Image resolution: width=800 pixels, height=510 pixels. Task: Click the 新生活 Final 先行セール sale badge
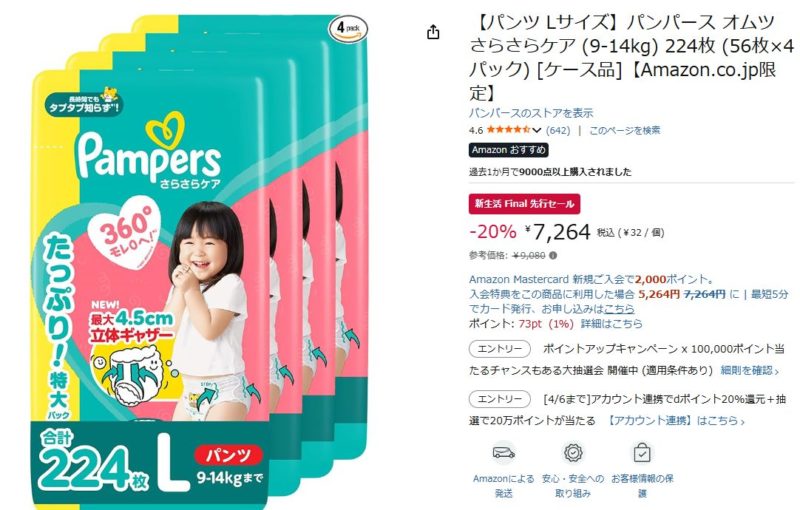[x=524, y=203]
